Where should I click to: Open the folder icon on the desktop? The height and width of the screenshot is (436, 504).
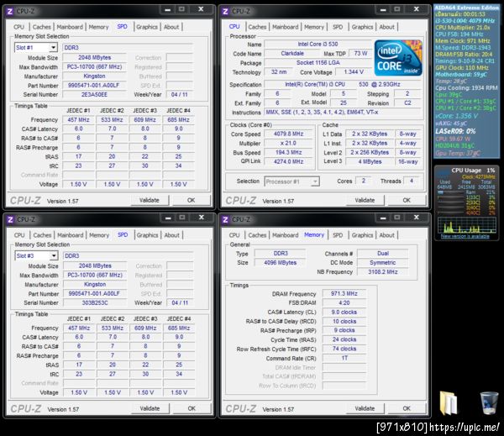[448, 403]
